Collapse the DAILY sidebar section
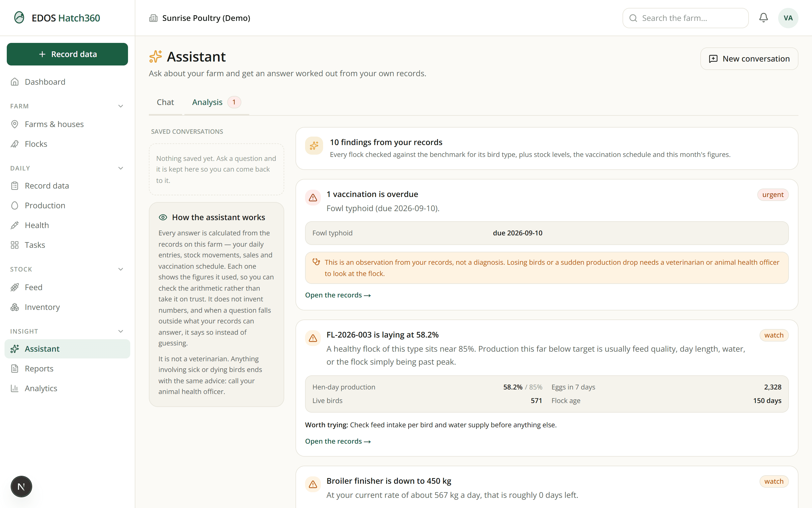 tap(121, 168)
